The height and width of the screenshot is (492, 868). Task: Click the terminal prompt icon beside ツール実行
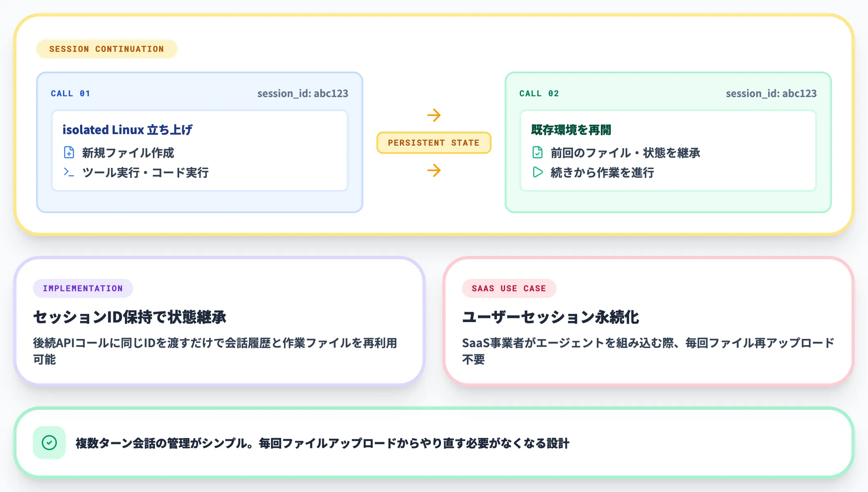[69, 172]
